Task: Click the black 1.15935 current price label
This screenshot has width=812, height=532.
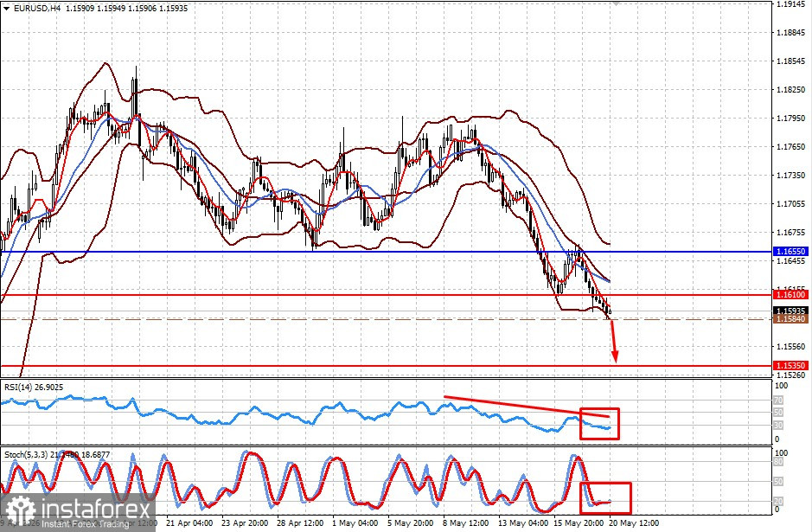Action: (790, 311)
